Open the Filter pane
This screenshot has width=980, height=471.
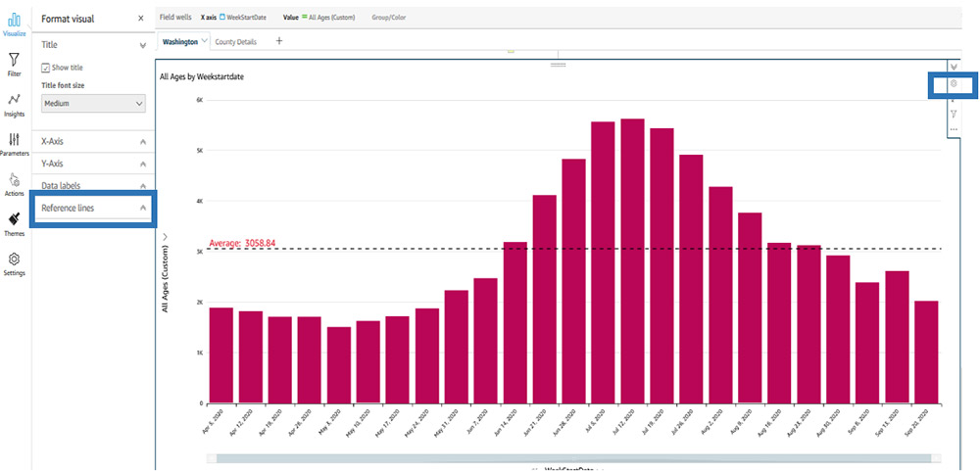(14, 65)
